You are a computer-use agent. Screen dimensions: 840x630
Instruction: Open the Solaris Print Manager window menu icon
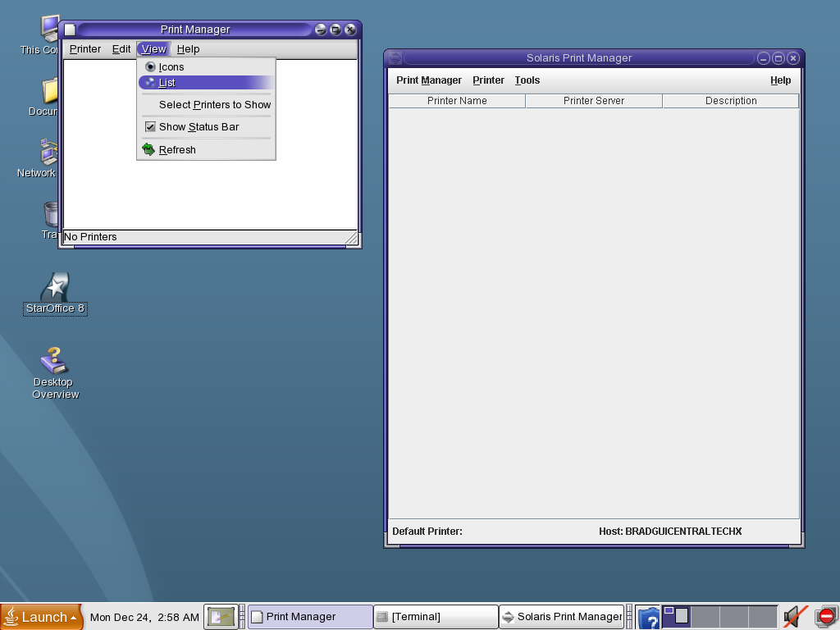(395, 58)
